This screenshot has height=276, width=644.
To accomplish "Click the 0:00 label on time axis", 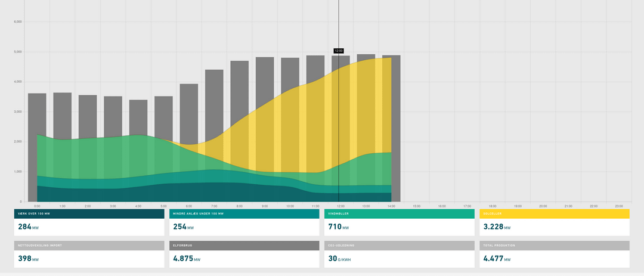I will point(37,206).
